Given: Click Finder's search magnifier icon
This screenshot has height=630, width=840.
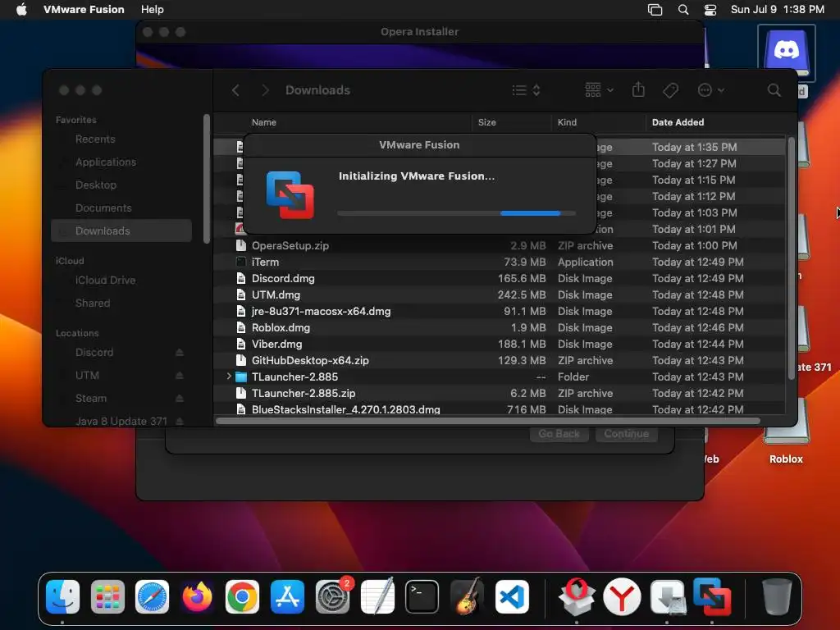Looking at the screenshot, I should click(x=774, y=90).
